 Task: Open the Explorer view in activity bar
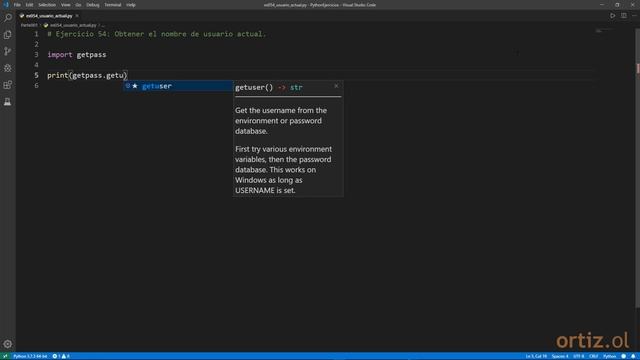[8, 35]
